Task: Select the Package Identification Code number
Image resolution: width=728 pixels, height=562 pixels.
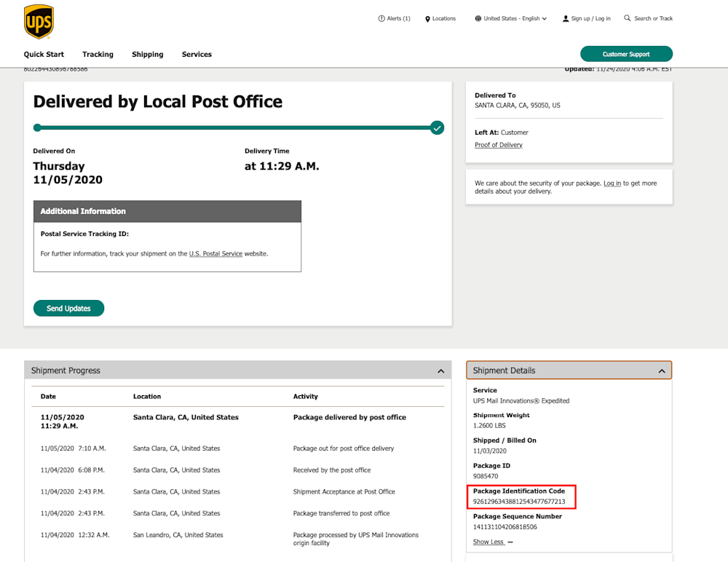Action: pos(519,502)
